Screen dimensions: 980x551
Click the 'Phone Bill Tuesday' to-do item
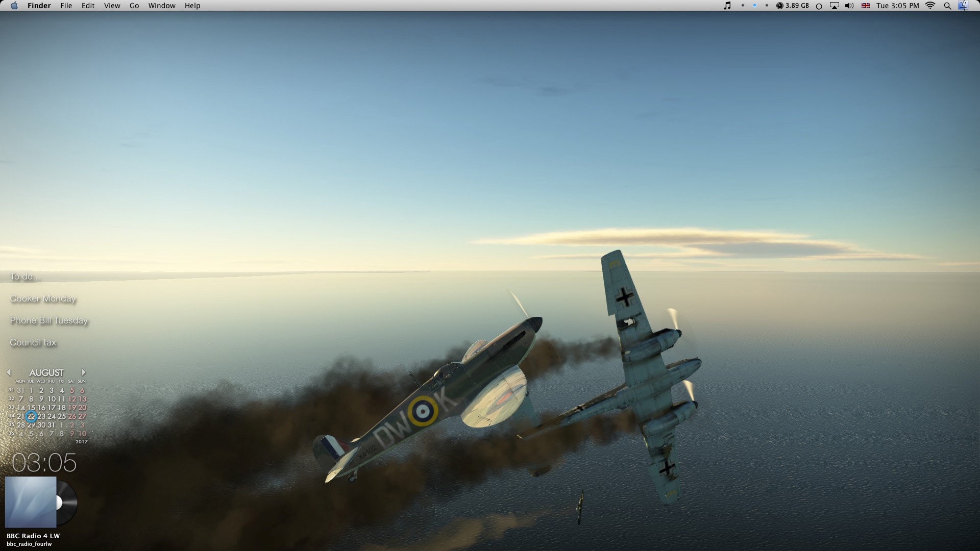(x=49, y=320)
